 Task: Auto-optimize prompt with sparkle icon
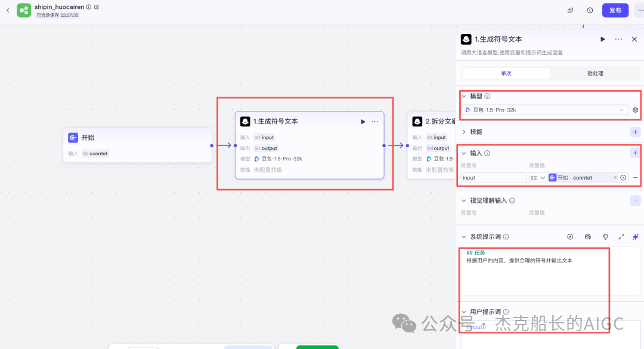[x=636, y=237]
